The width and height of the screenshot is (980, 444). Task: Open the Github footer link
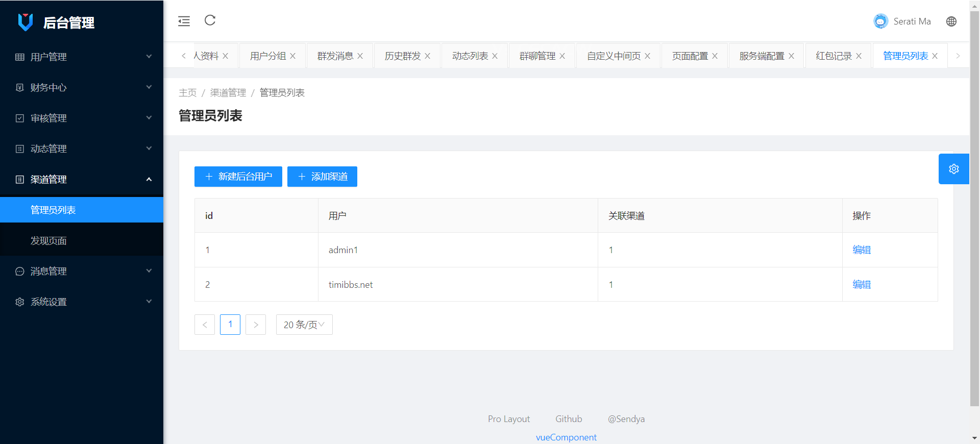568,419
